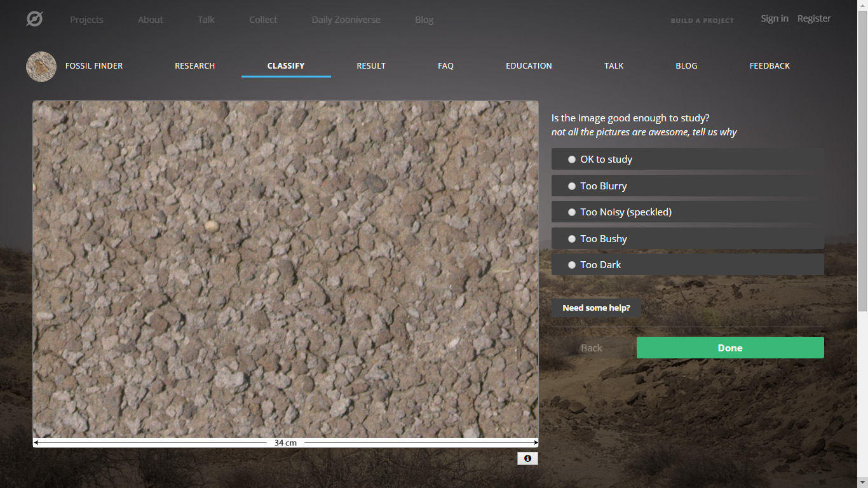The height and width of the screenshot is (488, 868).
Task: Expand the 'Need some help?' section
Action: 596,308
